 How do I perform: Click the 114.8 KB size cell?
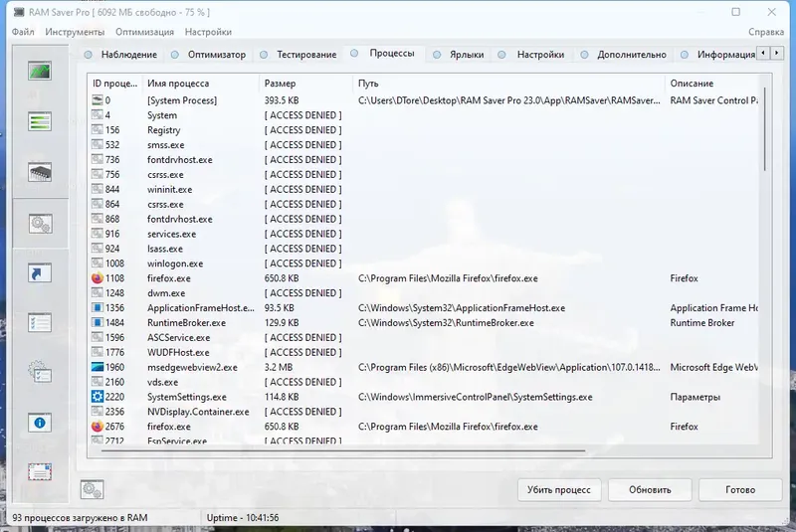(x=282, y=397)
